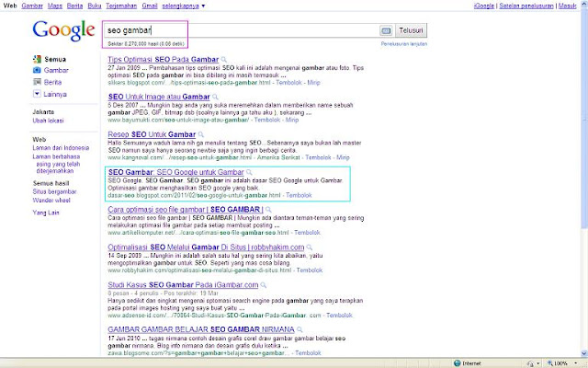Open result Resep SEO Untuk Gambar
The image size is (588, 368).
tap(152, 134)
